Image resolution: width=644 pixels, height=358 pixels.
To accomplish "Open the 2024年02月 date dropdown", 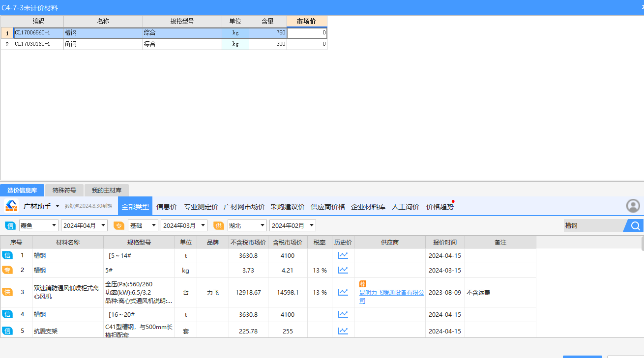I will click(293, 225).
